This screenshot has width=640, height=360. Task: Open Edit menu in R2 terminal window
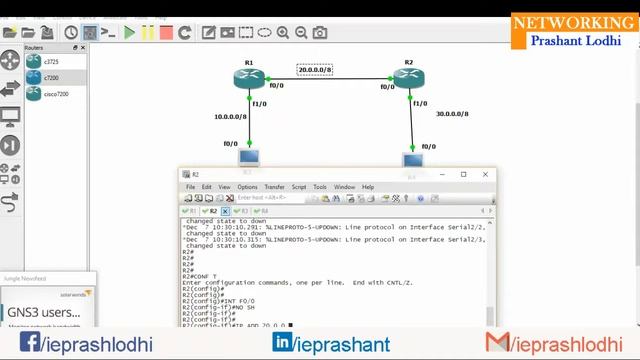point(207,187)
